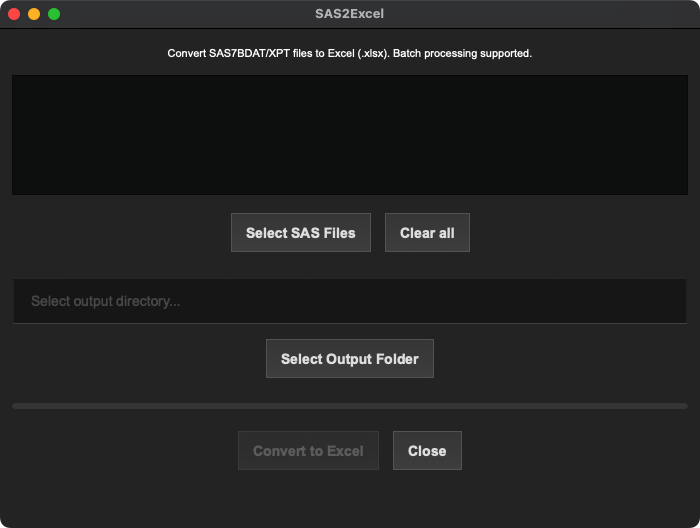This screenshot has width=700, height=528.
Task: Close the dialog with the Close button
Action: (427, 450)
